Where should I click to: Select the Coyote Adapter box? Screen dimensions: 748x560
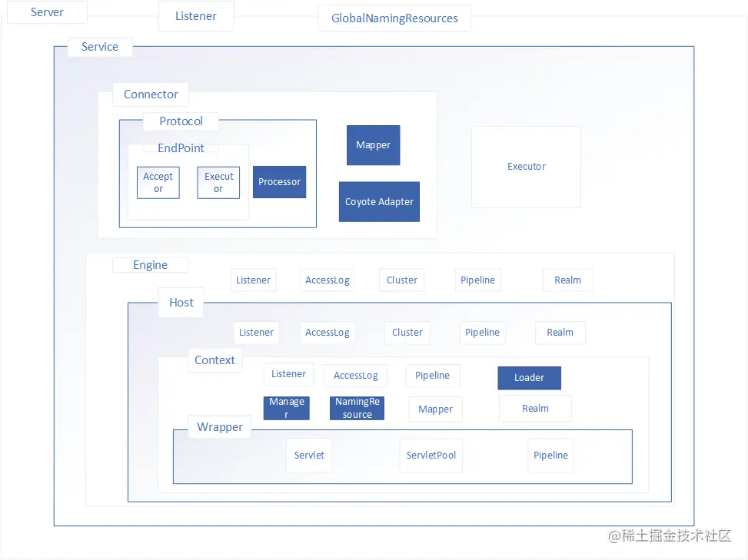point(379,201)
